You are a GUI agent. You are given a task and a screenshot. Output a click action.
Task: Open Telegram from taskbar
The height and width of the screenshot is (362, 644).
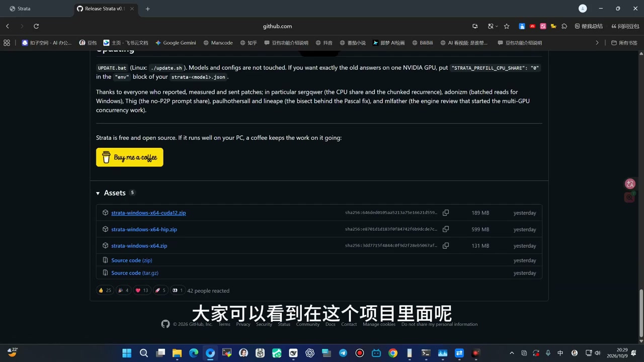[x=343, y=353]
